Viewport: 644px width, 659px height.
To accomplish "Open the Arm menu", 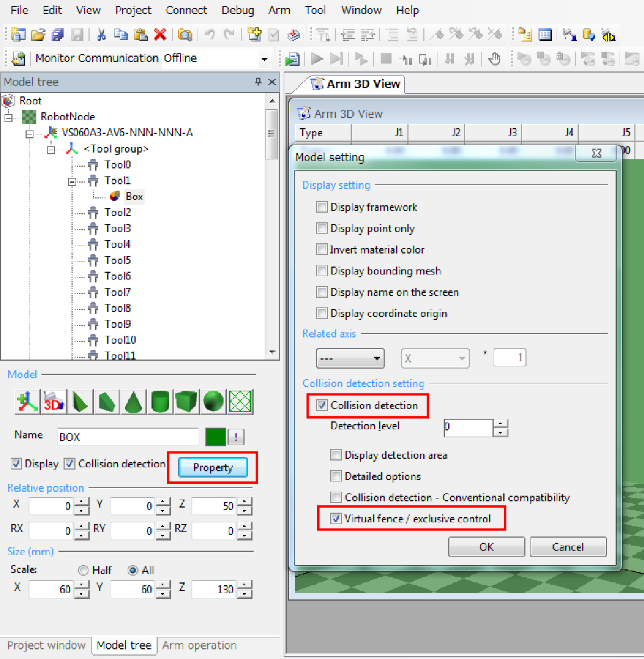I will click(279, 10).
